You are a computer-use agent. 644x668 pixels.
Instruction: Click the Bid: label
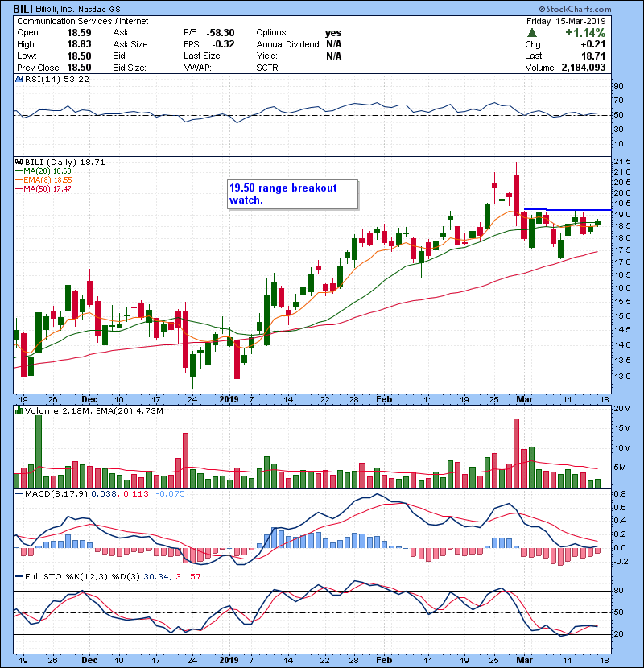pyautogui.click(x=120, y=56)
